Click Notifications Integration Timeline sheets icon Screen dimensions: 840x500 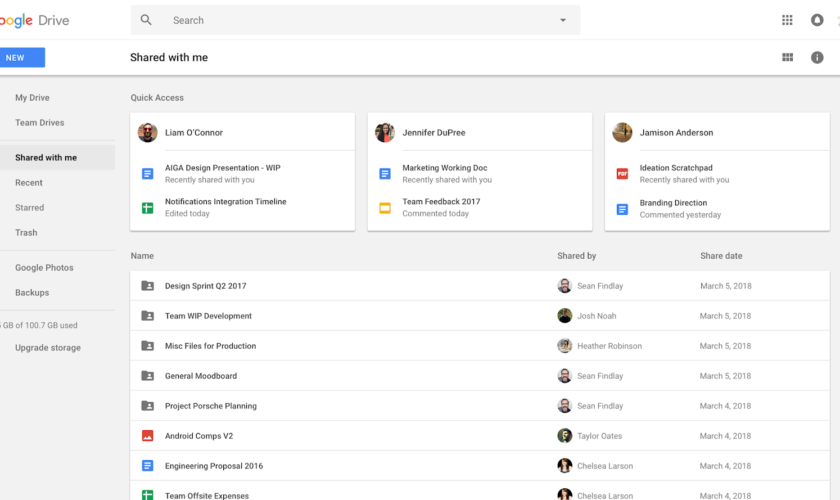click(x=147, y=207)
